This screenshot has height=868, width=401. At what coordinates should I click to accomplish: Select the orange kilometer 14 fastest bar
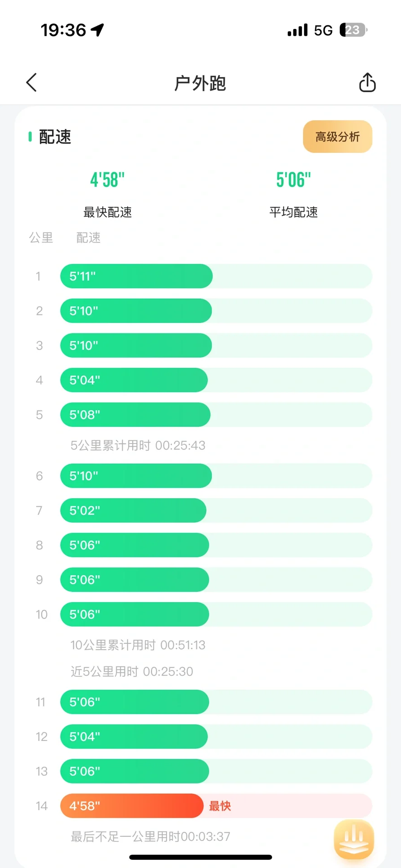(132, 806)
